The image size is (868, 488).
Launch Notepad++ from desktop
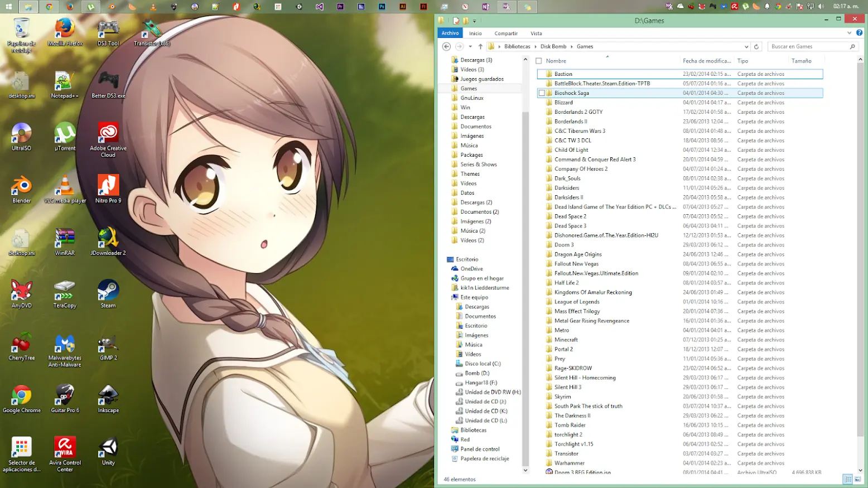[65, 84]
